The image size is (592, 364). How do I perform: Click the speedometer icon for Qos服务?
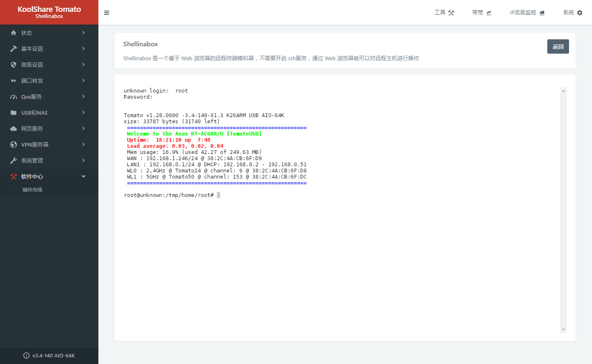[x=14, y=97]
